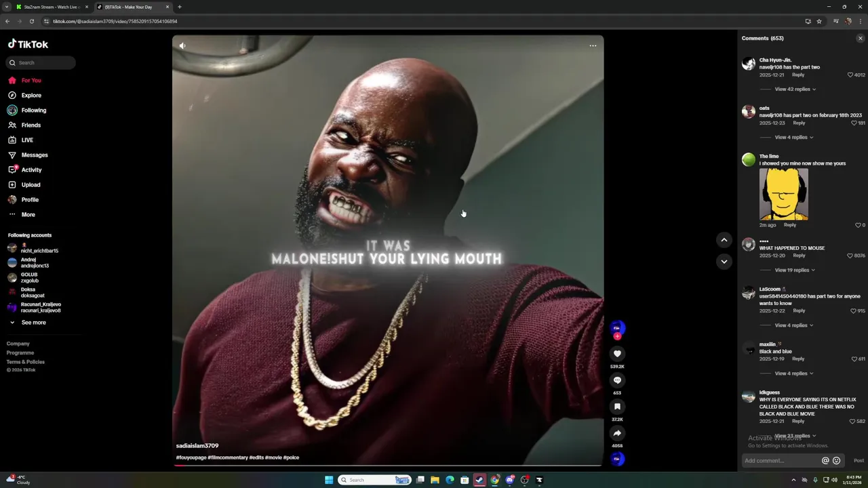Expand View 42 replies under Cha Hyun-Jin
This screenshot has width=868, height=488.
point(795,89)
